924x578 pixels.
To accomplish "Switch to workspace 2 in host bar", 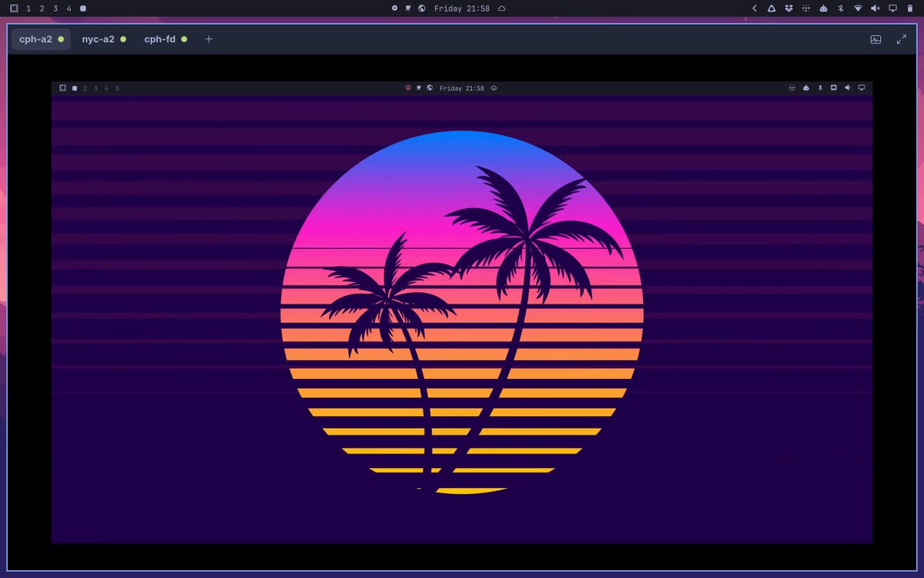I will [42, 8].
